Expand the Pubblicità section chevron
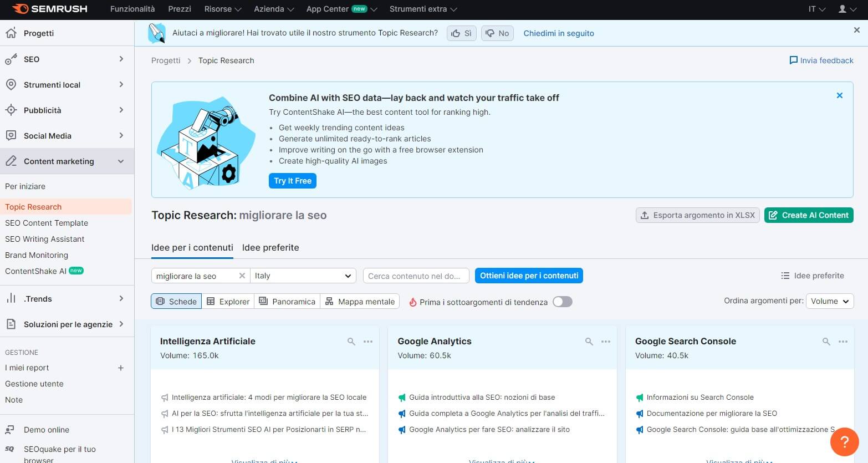The image size is (868, 463). (x=121, y=110)
